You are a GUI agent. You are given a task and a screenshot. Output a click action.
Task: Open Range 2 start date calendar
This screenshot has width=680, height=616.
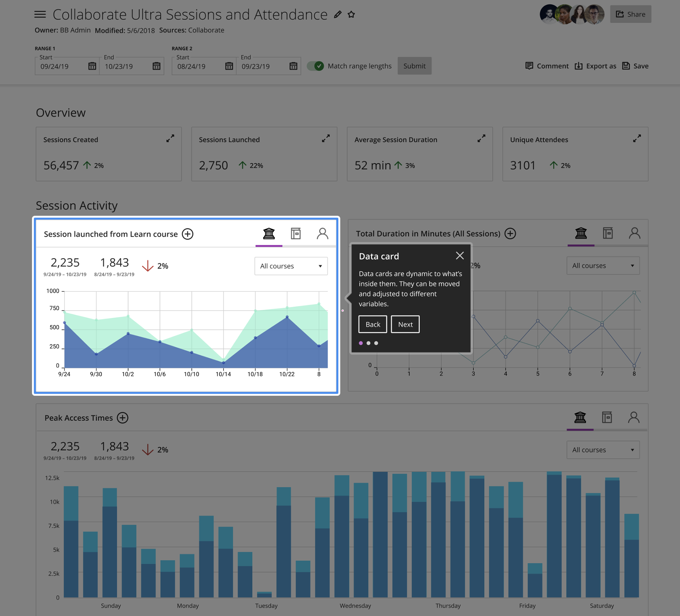tap(229, 66)
